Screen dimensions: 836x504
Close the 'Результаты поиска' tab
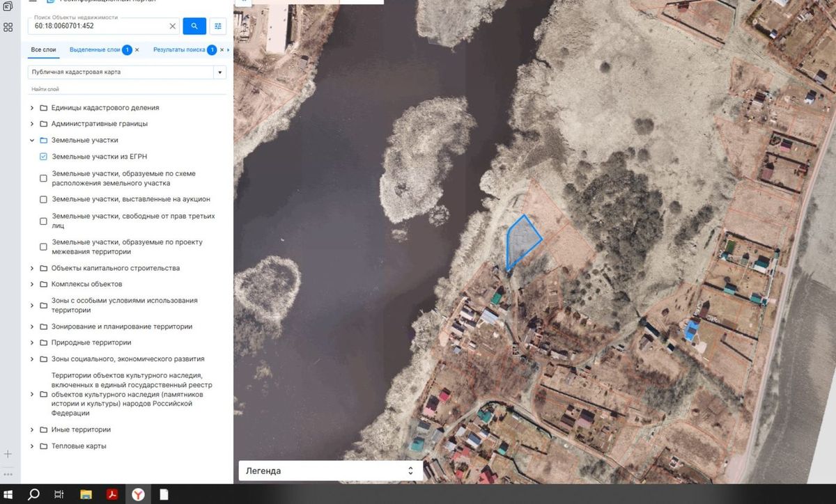(223, 50)
